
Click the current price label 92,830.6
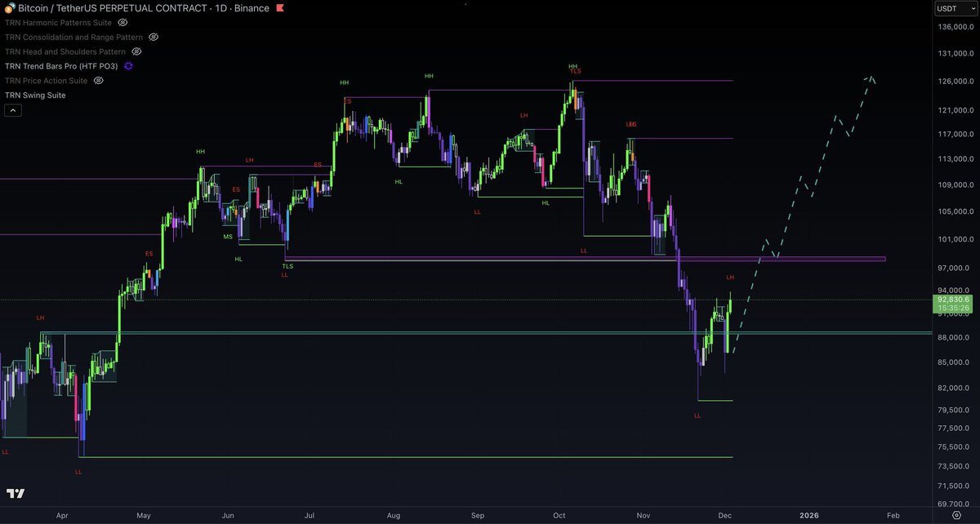954,300
